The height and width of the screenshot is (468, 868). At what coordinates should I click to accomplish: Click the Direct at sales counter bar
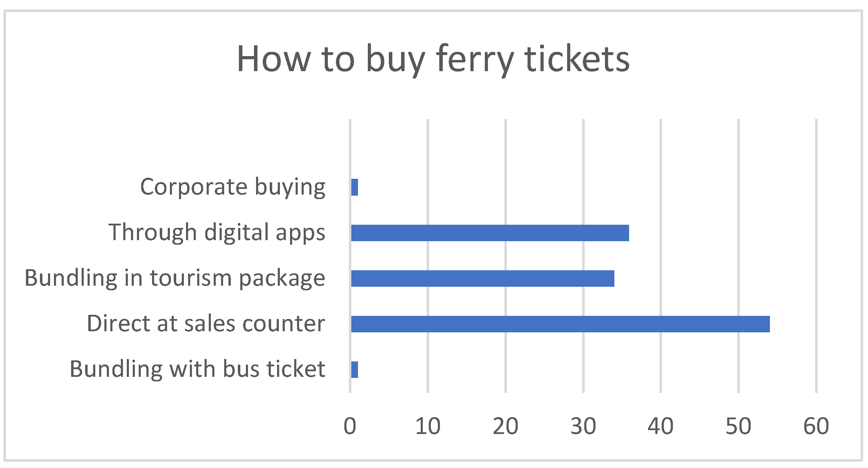[560, 324]
